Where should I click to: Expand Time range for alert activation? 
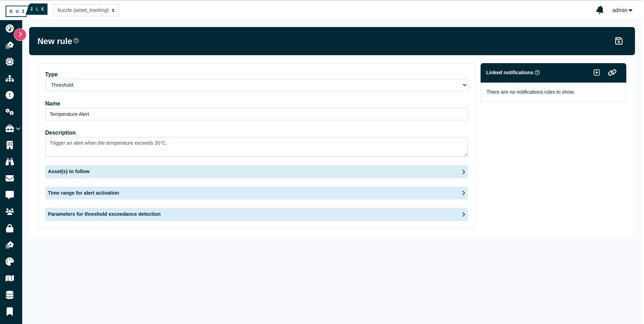click(x=256, y=193)
